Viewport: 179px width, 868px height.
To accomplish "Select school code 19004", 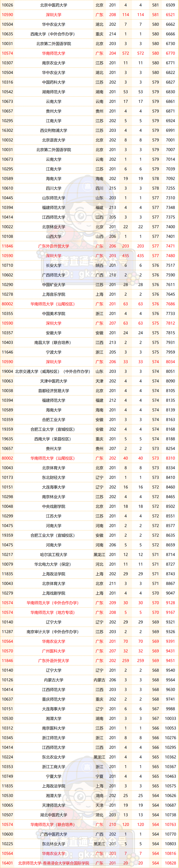I will (x=7, y=372).
